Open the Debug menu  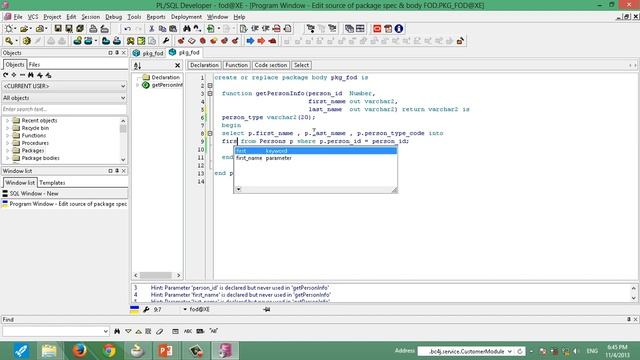pos(113,17)
